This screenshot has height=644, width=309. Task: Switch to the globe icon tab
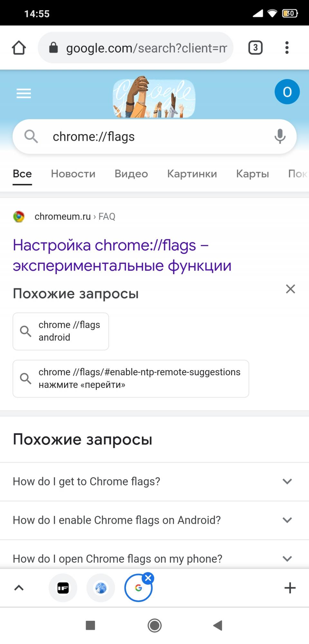(101, 588)
